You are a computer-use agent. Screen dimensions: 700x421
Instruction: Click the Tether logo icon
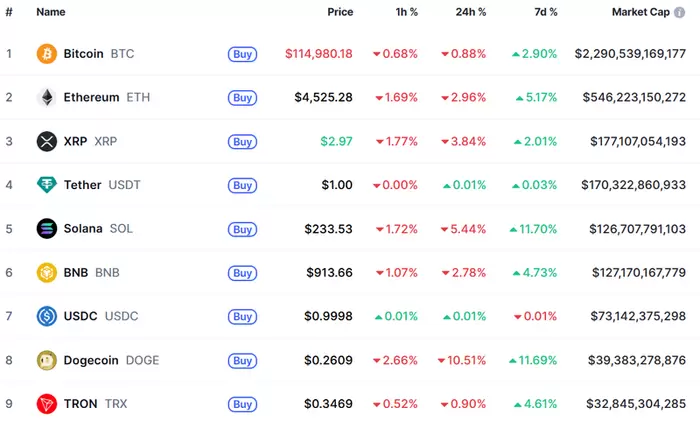(46, 185)
